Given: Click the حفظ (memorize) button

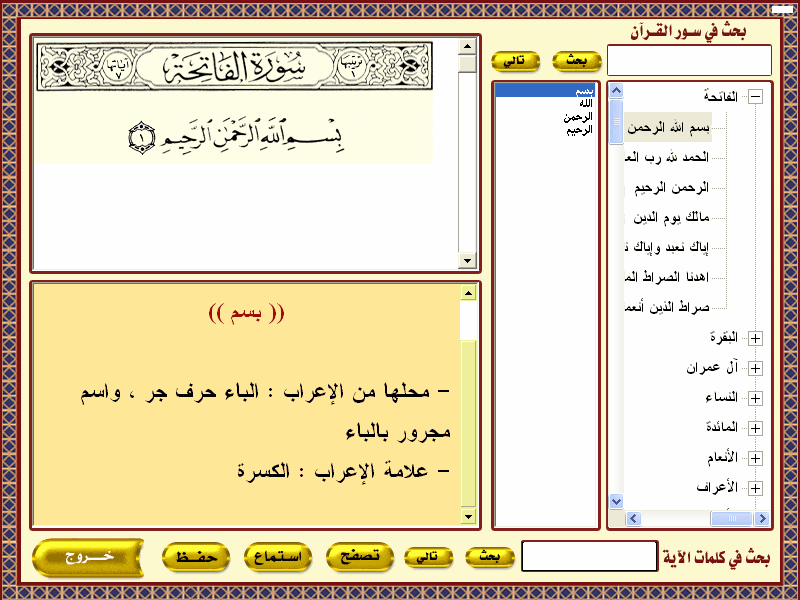Looking at the screenshot, I should [x=196, y=556].
